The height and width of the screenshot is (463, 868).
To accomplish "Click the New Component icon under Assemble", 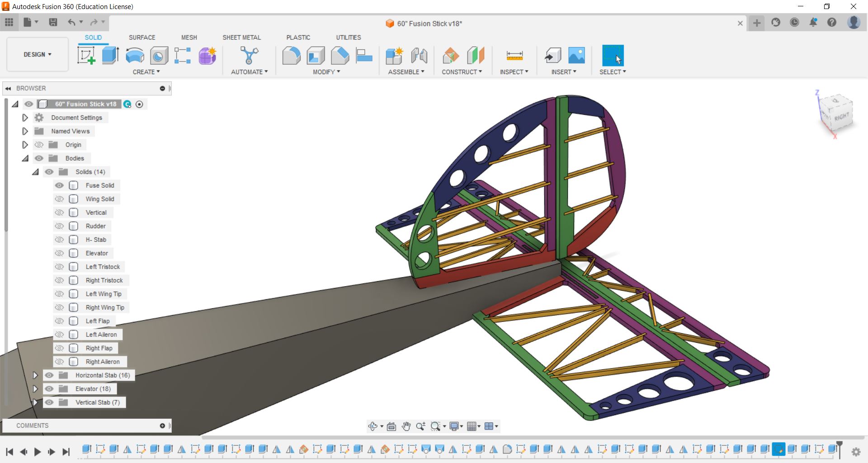I will [x=394, y=56].
